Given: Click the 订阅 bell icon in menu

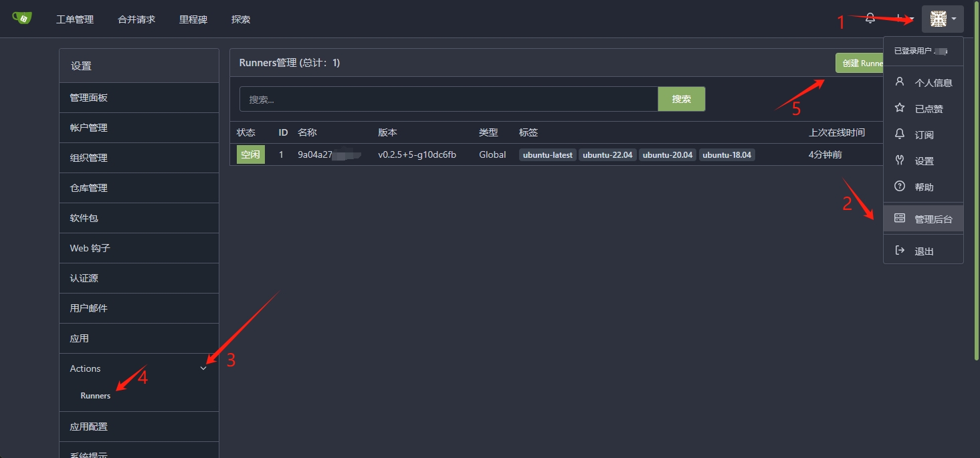Looking at the screenshot, I should pyautogui.click(x=900, y=134).
